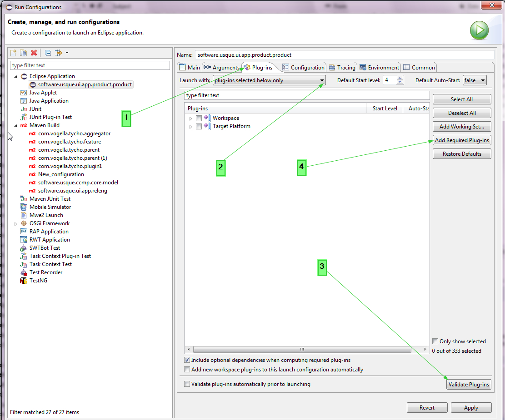Viewport: 505px width, 420px height.
Task: Collapse the Maven Build tree node
Action: pyautogui.click(x=15, y=126)
